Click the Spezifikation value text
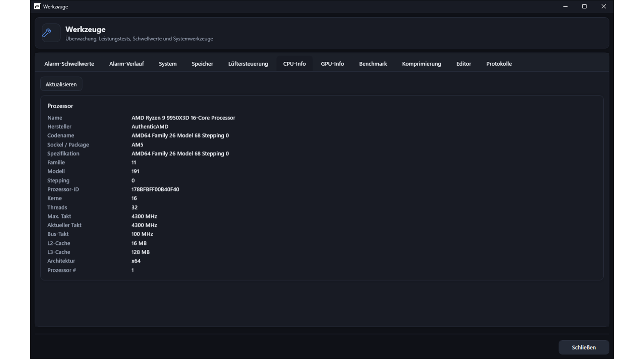This screenshot has width=644, height=362. pyautogui.click(x=180, y=154)
